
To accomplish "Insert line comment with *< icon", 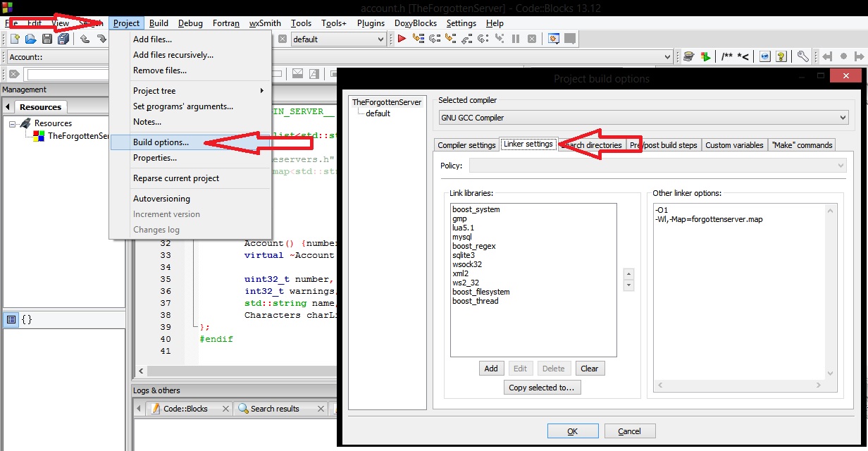I will (x=743, y=56).
